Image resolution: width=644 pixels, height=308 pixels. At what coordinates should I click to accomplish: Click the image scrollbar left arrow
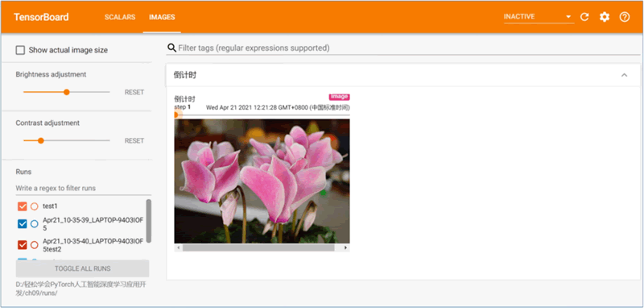[x=178, y=248]
